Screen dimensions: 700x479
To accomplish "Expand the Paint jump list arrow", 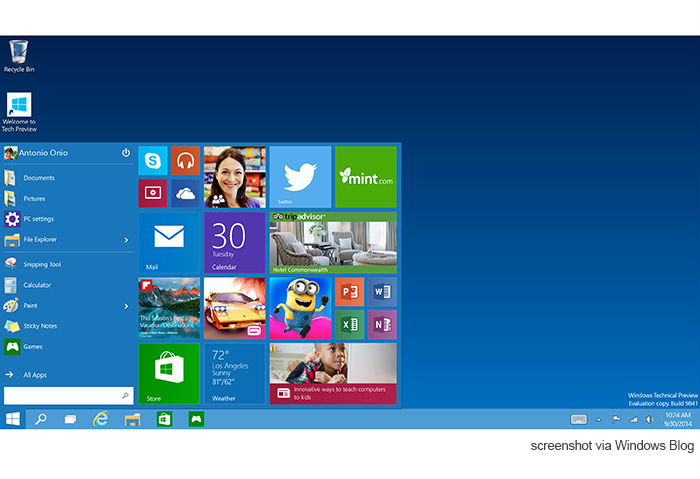I will tap(126, 306).
